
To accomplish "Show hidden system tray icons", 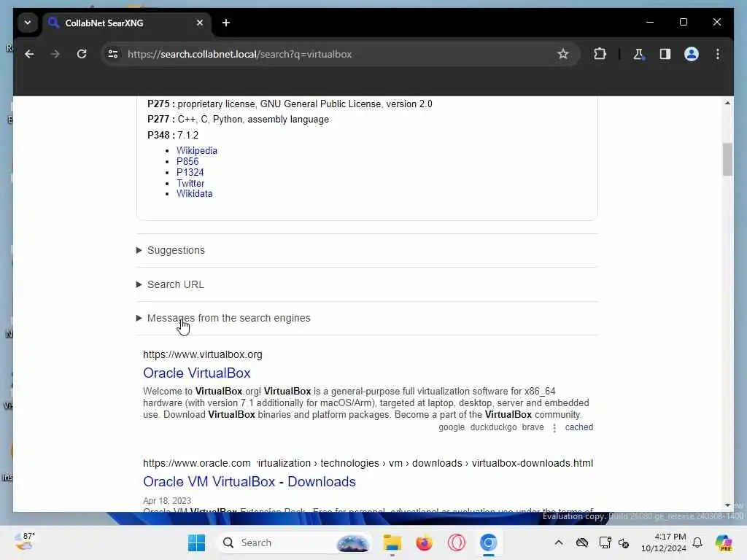I will click(x=558, y=542).
